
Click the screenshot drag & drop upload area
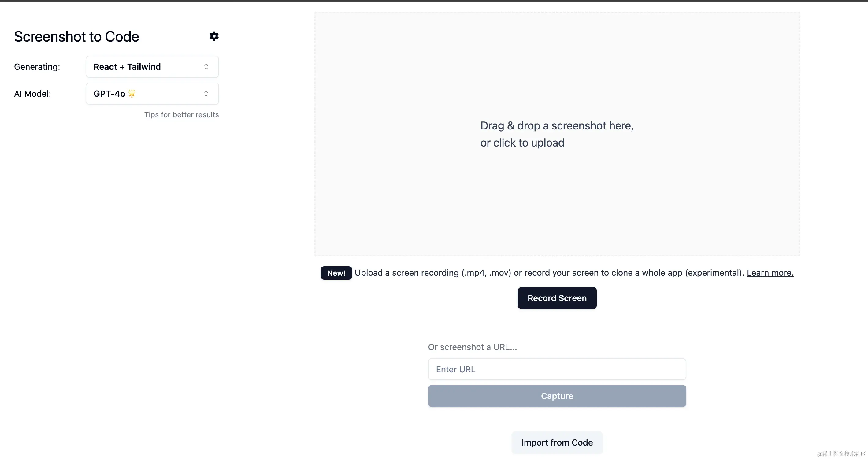557,134
